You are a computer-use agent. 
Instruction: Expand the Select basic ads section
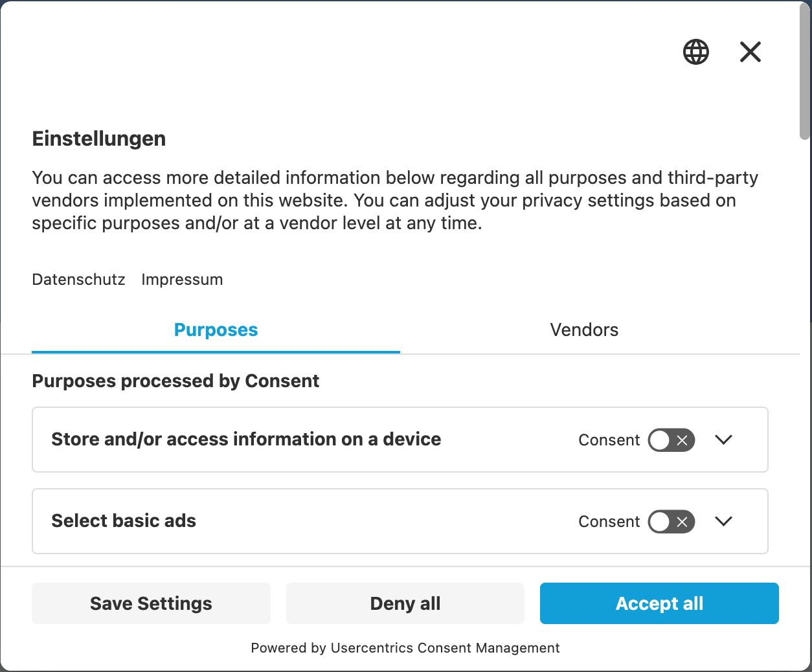click(x=723, y=521)
